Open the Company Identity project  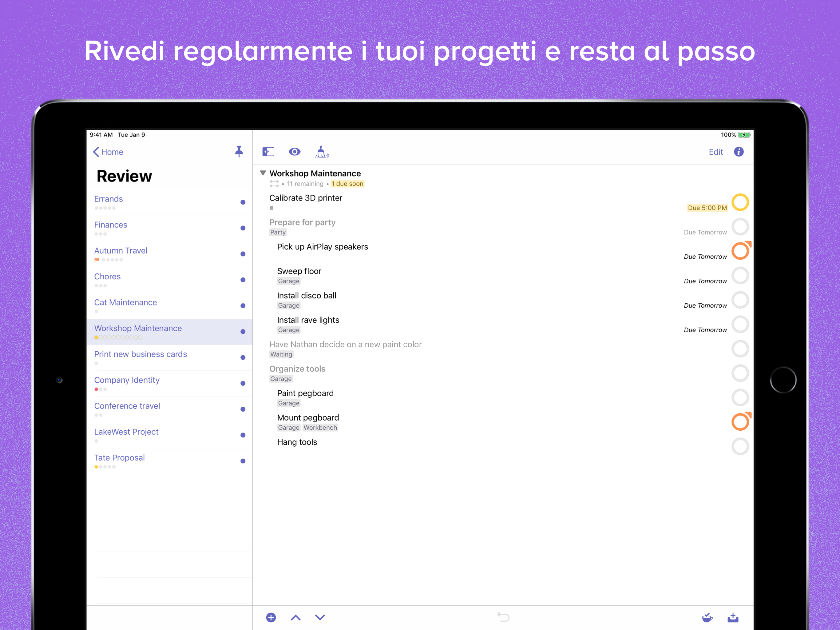(x=127, y=380)
